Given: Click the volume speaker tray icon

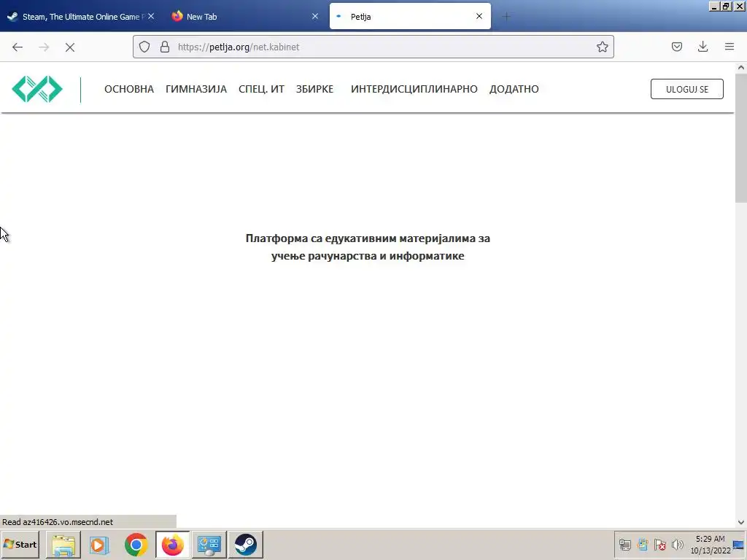Looking at the screenshot, I should (677, 544).
